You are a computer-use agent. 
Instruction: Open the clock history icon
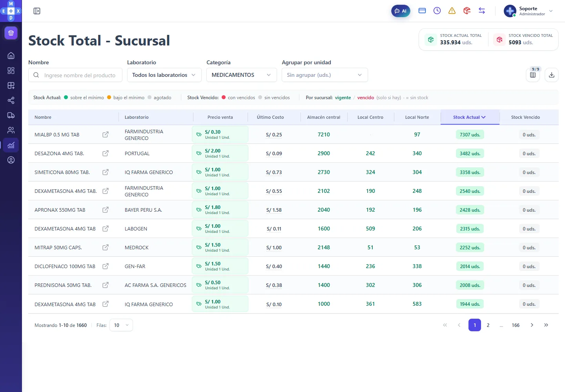point(437,11)
